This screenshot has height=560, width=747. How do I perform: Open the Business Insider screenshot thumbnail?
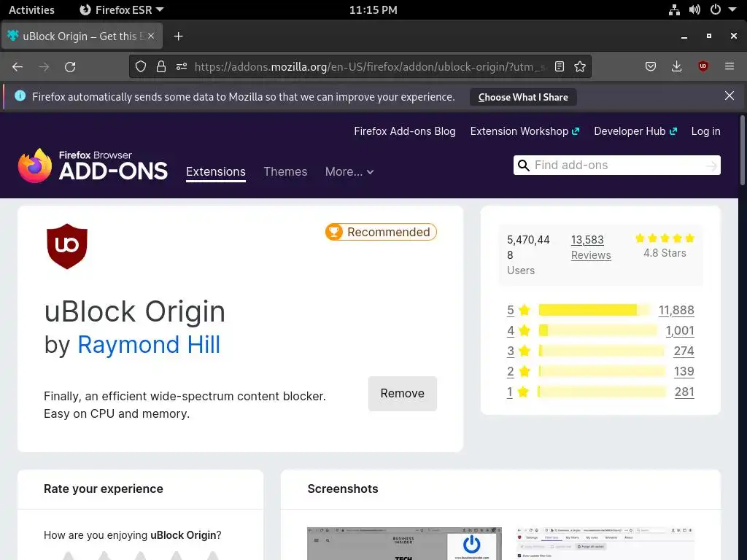pyautogui.click(x=404, y=543)
